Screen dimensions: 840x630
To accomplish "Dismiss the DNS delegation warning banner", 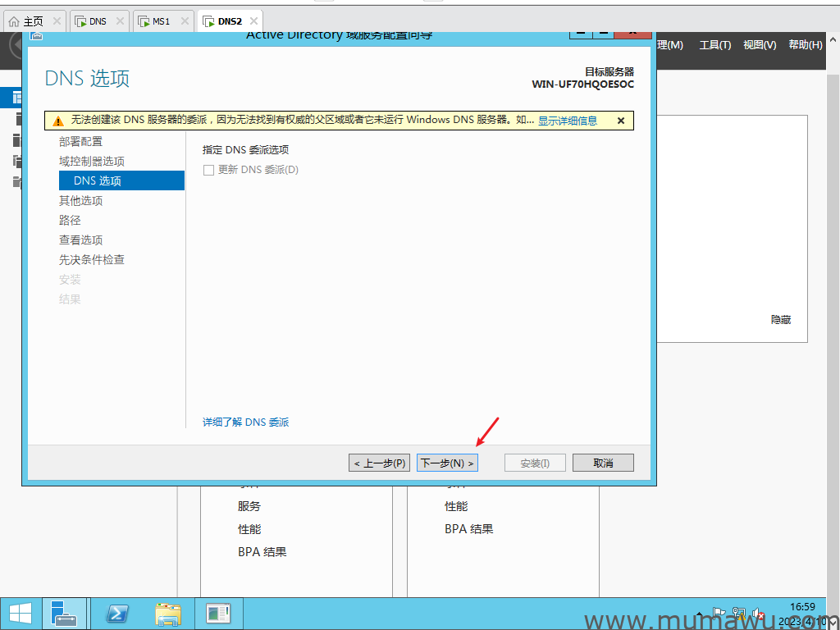I will pyautogui.click(x=621, y=121).
